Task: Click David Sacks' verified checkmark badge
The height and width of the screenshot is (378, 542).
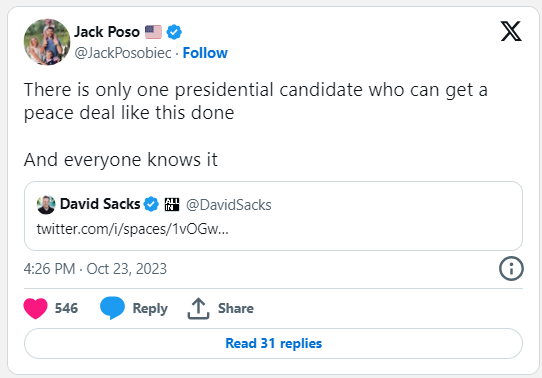Action: coord(151,204)
